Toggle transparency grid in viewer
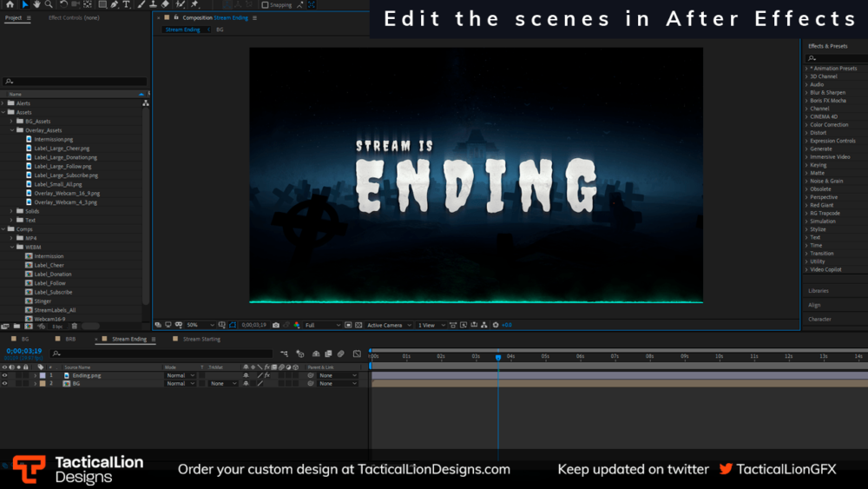The width and height of the screenshot is (868, 489). click(x=358, y=325)
